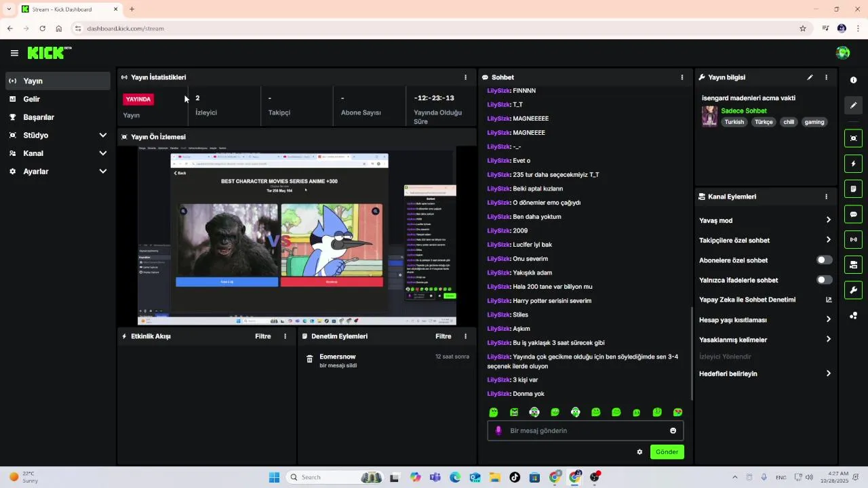Click the info icon in right rail
The image size is (868, 488).
(x=853, y=80)
